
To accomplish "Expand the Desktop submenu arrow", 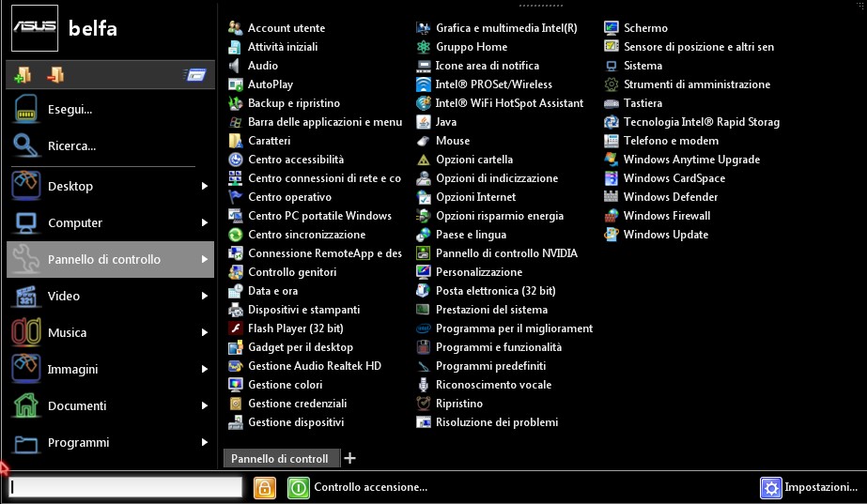I will [205, 186].
